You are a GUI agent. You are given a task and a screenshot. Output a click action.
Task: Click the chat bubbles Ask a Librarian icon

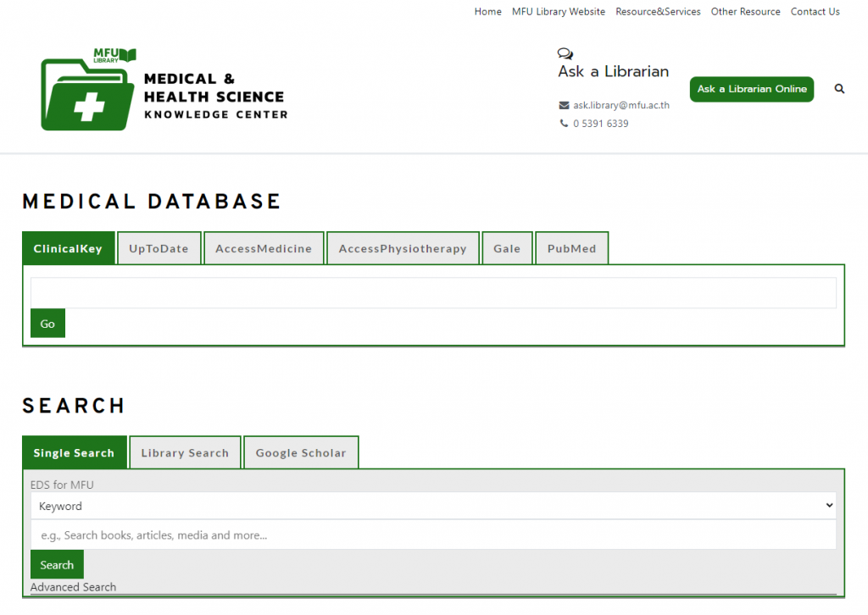tap(565, 54)
